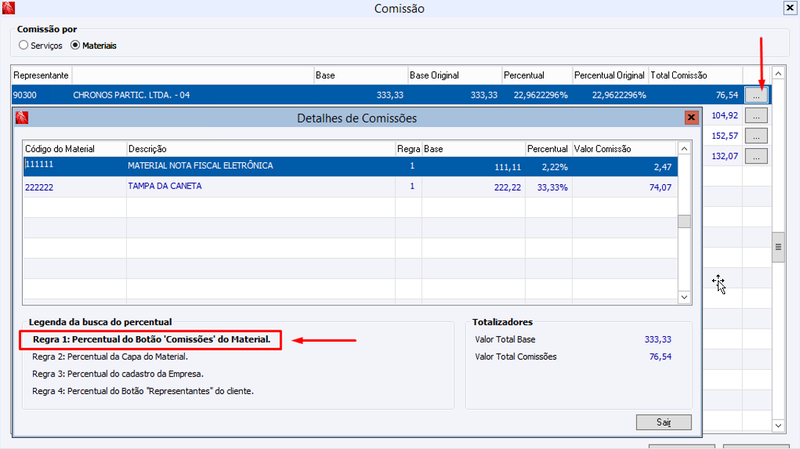
Task: Click the Comissão grid scroll down arrow
Action: pyautogui.click(x=778, y=425)
